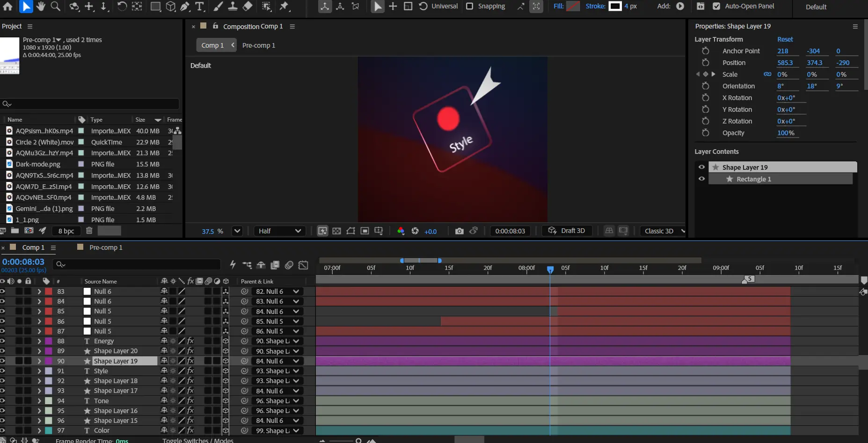Click the Home icon
This screenshot has width=868, height=443.
pos(8,6)
